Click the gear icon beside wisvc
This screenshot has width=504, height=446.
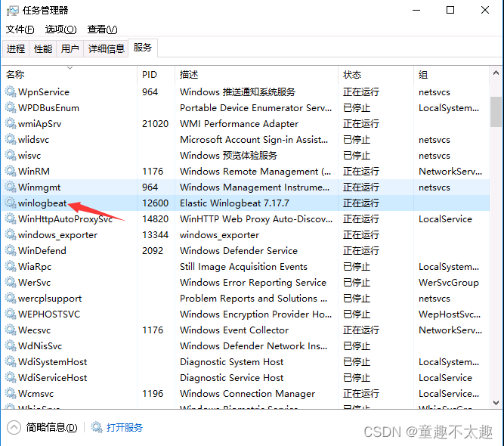pos(11,155)
